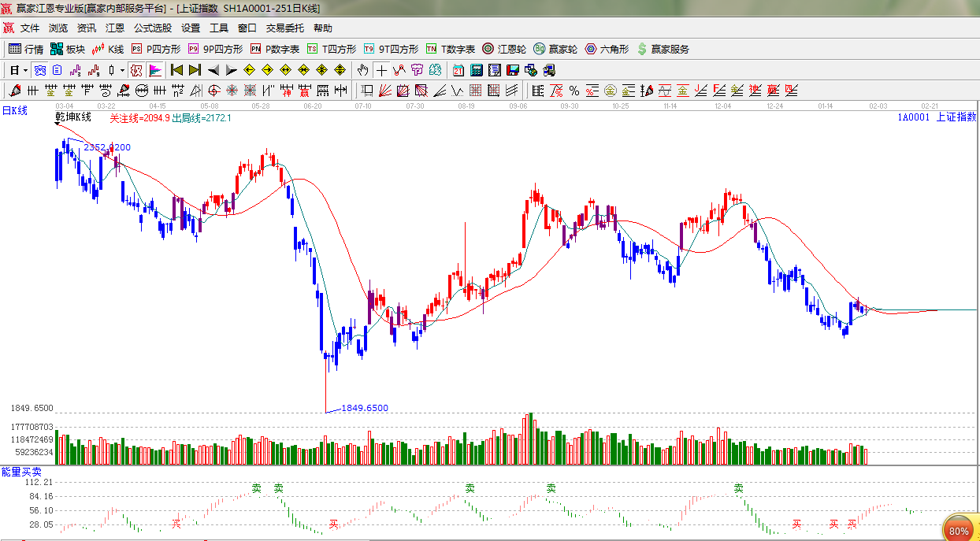This screenshot has height=541, width=980.
Task: Open the K线 candlestick chart view
Action: (107, 49)
